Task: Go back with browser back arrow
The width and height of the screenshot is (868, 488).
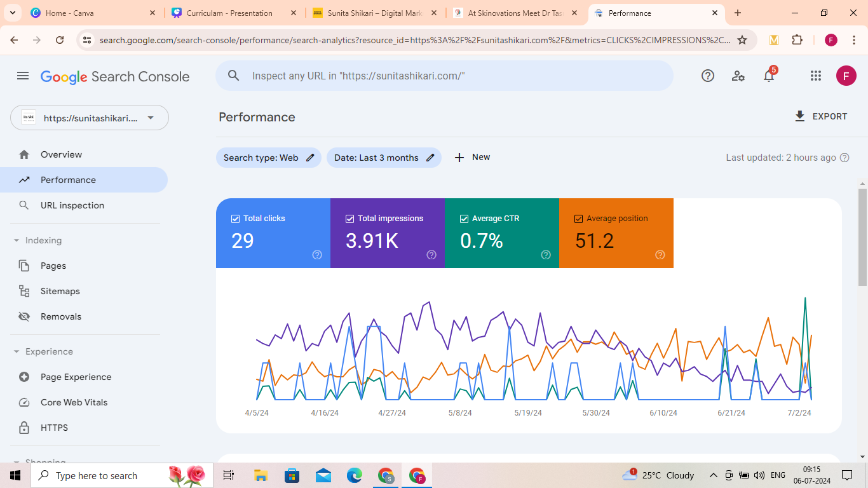Action: [x=14, y=40]
